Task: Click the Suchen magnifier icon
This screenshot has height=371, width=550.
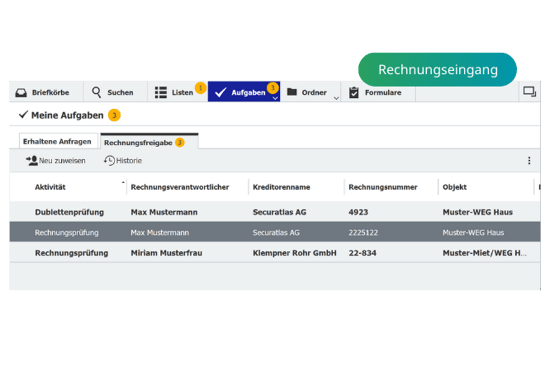Action: point(96,92)
